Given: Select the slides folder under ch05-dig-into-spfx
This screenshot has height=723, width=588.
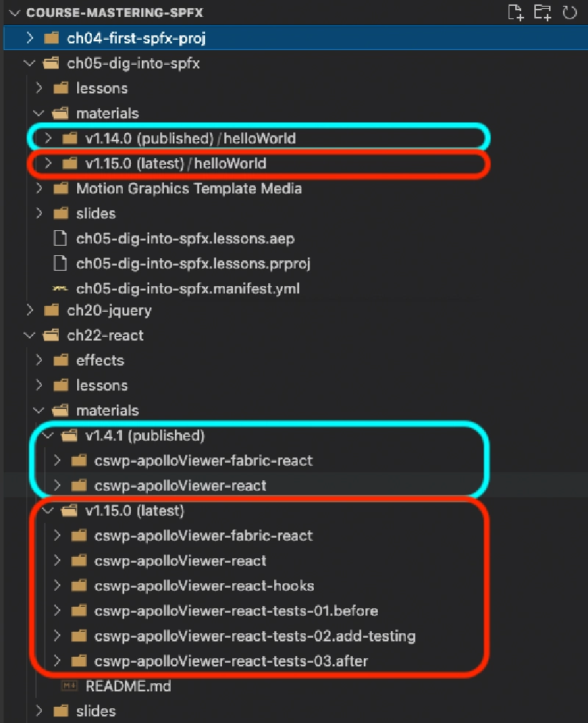Looking at the screenshot, I should point(96,213).
